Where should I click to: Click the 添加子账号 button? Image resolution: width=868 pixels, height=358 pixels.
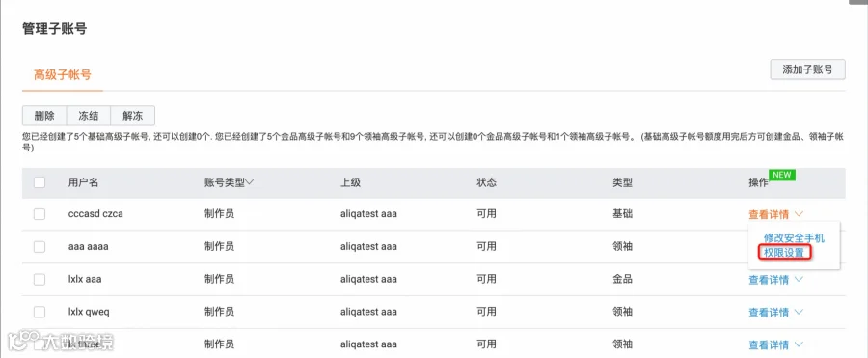click(x=807, y=69)
